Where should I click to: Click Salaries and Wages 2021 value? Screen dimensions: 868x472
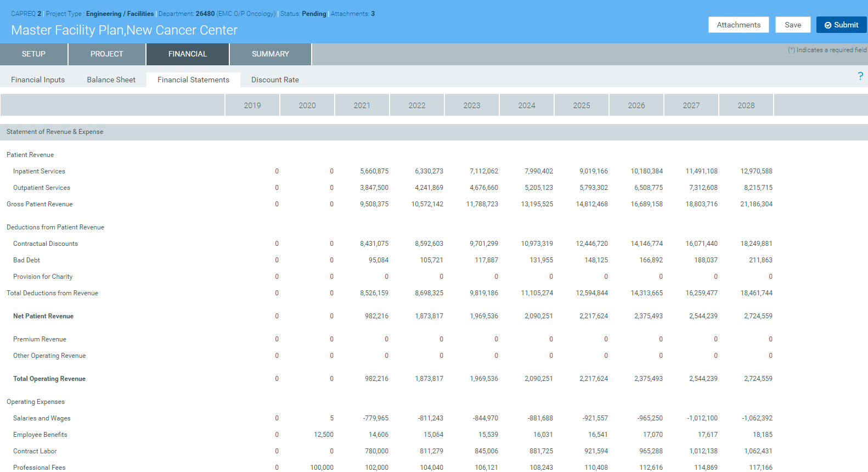tap(376, 418)
